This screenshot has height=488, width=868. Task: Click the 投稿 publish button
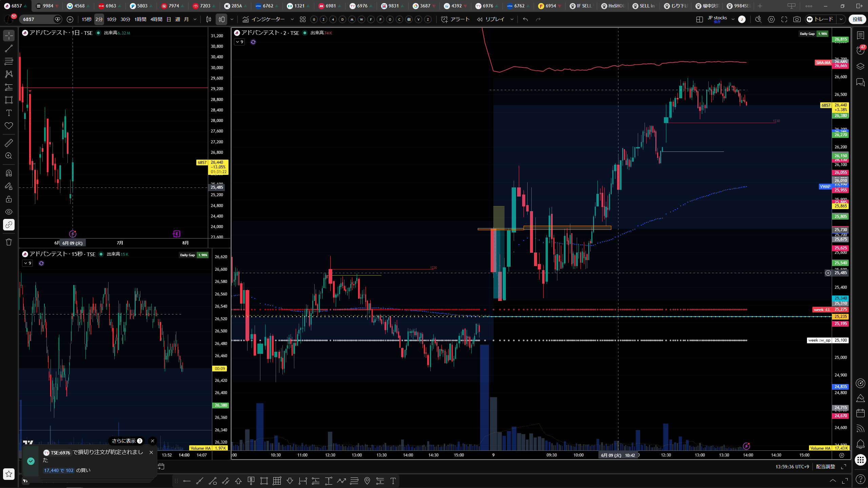click(857, 19)
